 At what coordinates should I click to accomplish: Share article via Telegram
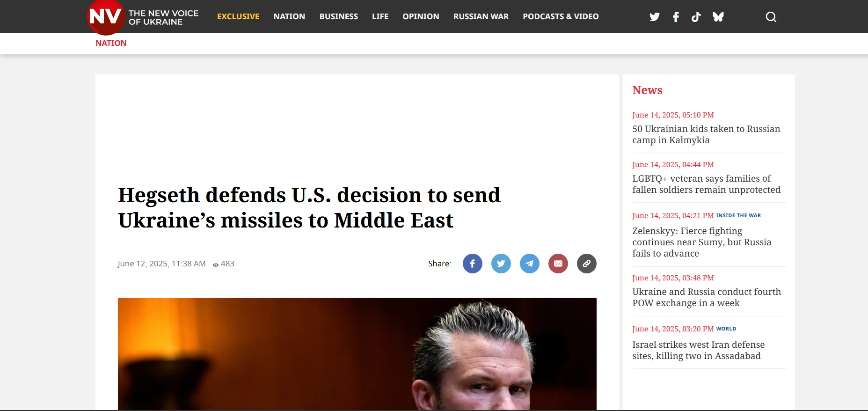point(530,264)
